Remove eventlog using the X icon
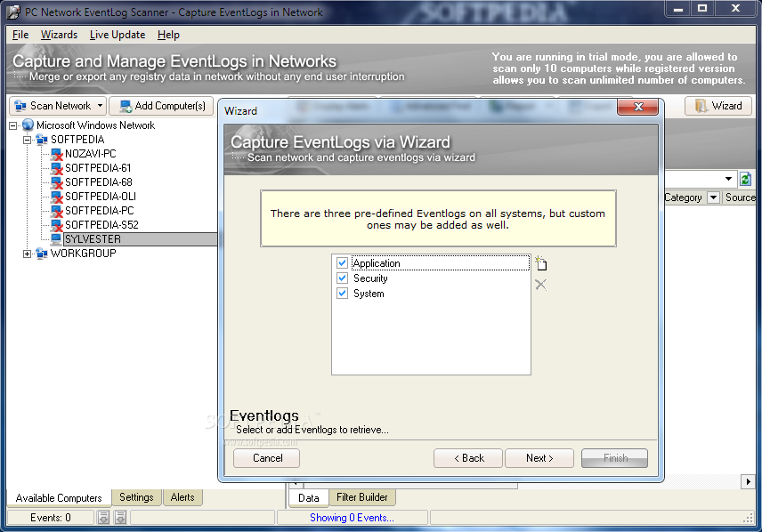 click(540, 285)
